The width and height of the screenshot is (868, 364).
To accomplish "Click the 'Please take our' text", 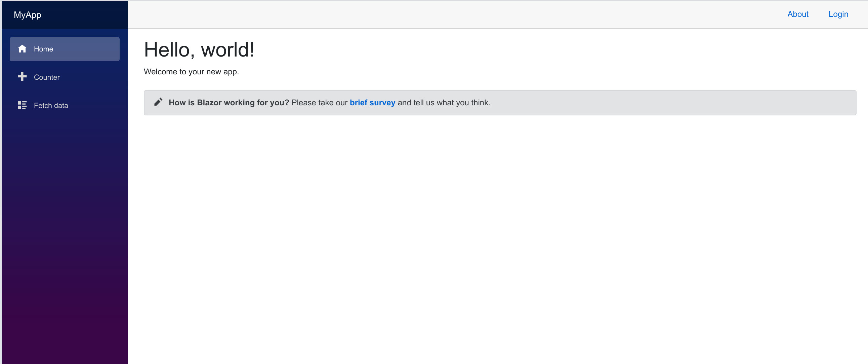I will [319, 103].
